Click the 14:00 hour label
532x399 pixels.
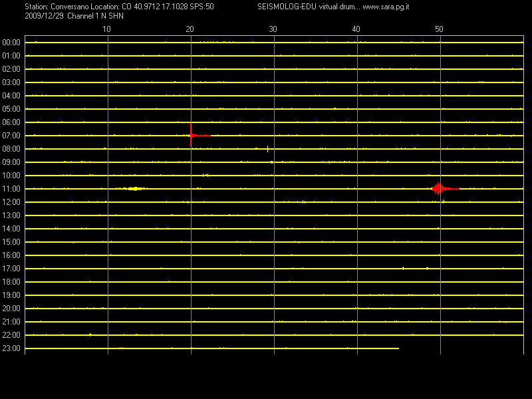(11, 229)
